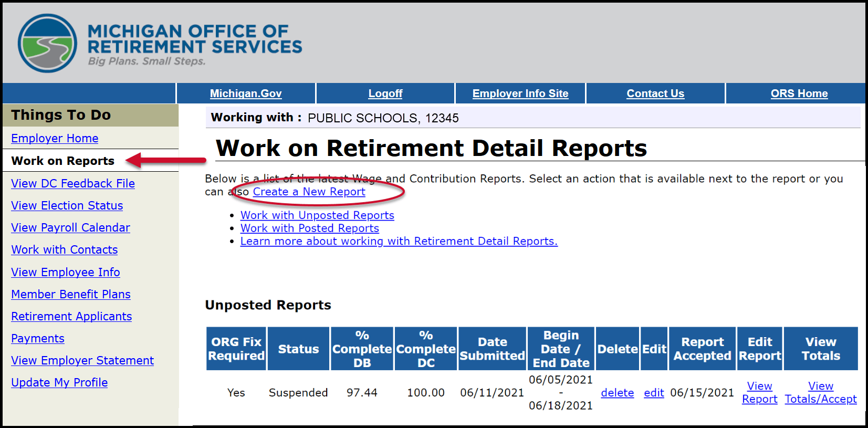Click the Things To Do sidebar heading
The width and height of the screenshot is (868, 428).
pyautogui.click(x=61, y=115)
